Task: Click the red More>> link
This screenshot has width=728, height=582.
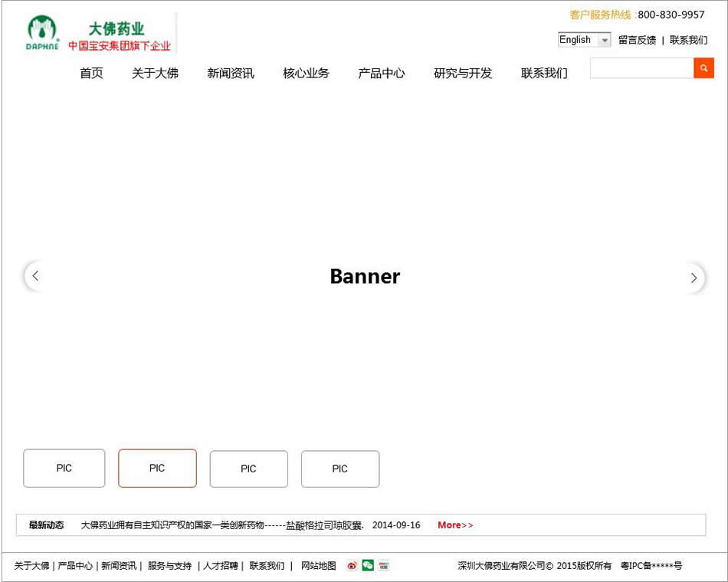Action: (x=455, y=525)
